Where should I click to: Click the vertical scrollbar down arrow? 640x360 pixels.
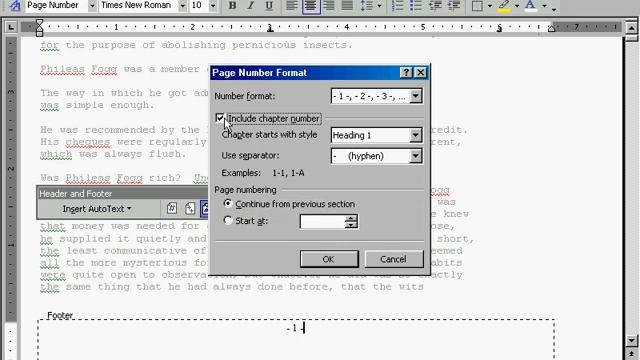(631, 340)
